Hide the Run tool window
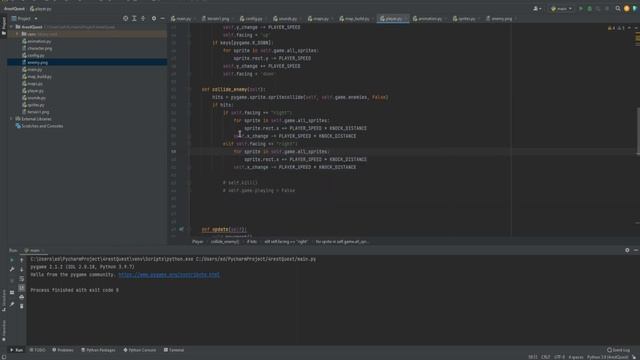The width and height of the screenshot is (640, 360). pos(636,250)
